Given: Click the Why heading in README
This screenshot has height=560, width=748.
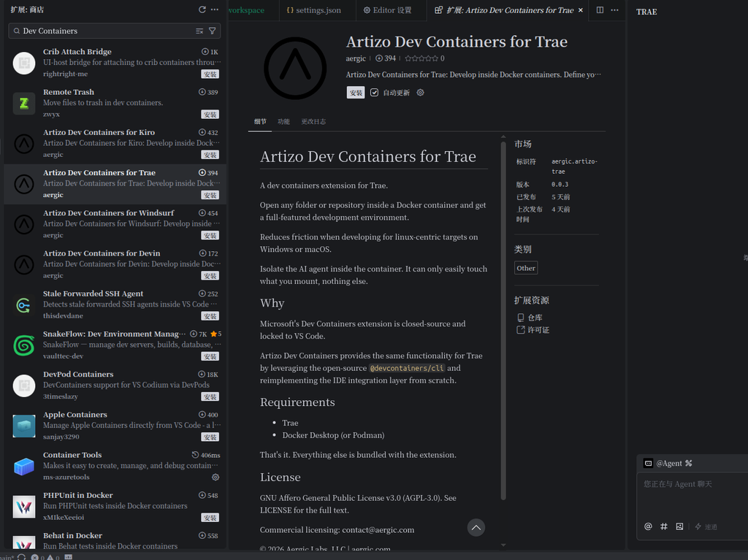Looking at the screenshot, I should (x=272, y=304).
